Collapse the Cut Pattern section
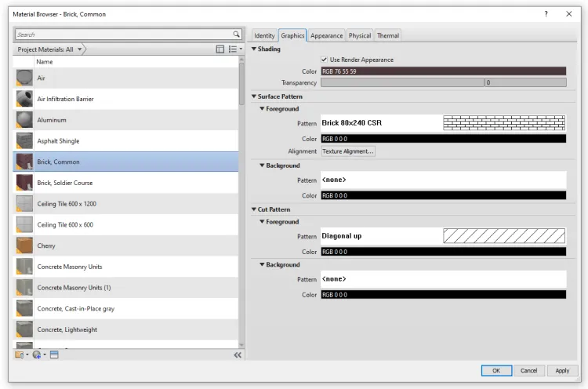Image resolution: width=588 pixels, height=389 pixels. click(254, 209)
